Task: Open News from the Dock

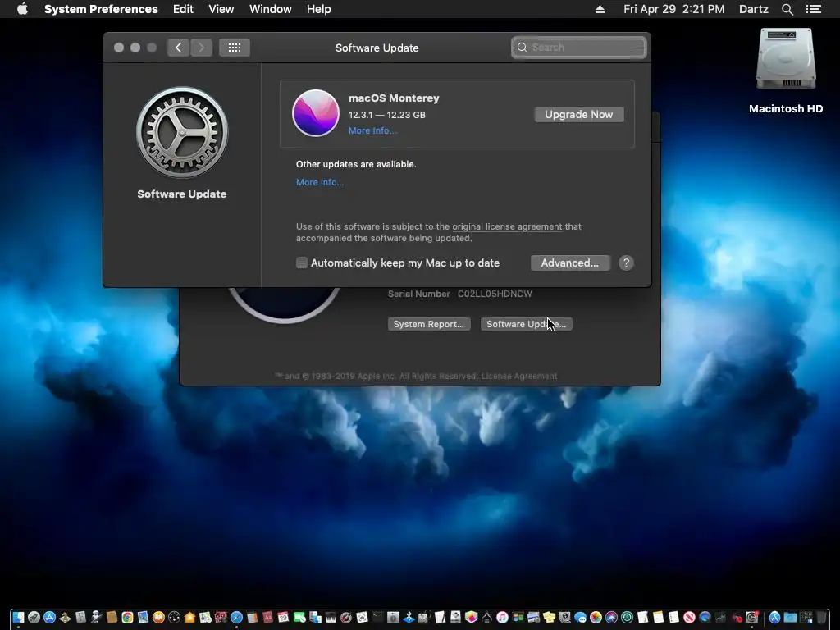Action: pyautogui.click(x=689, y=617)
